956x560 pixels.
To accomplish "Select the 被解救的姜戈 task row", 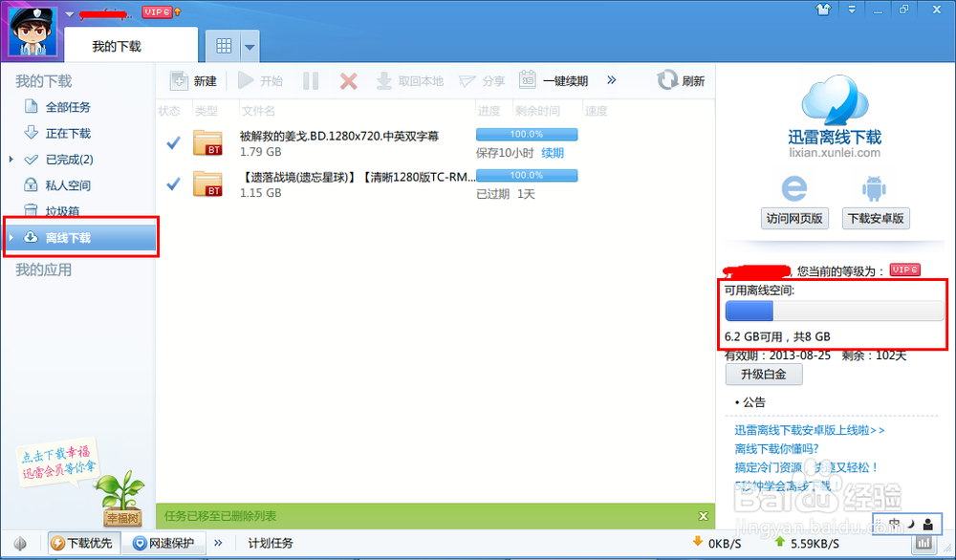I will coord(435,143).
